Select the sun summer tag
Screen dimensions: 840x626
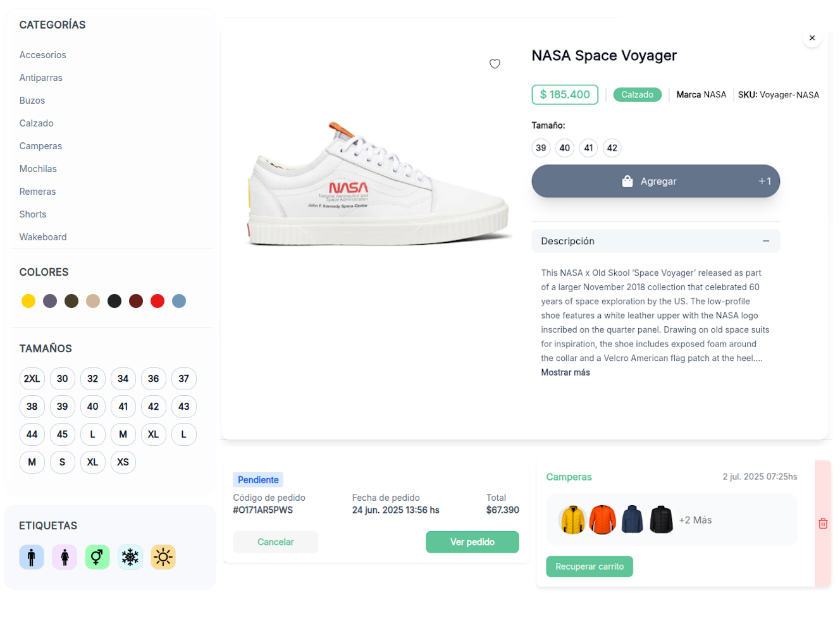163,557
